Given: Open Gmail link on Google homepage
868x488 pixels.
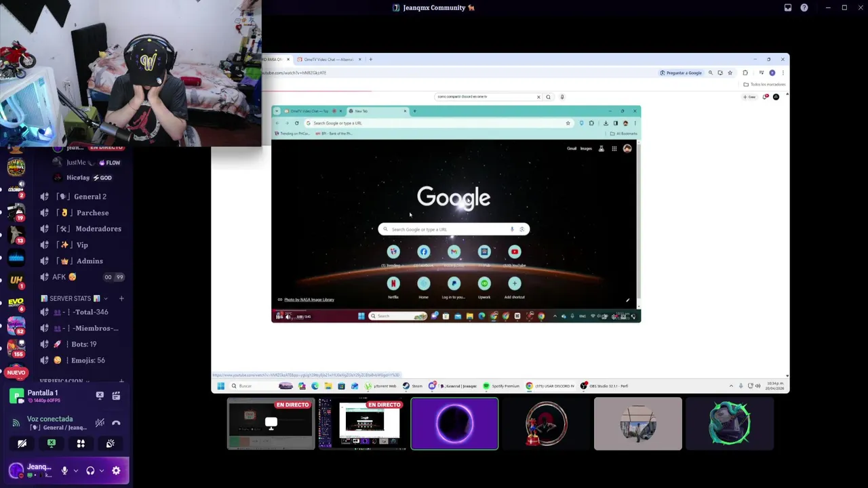Looking at the screenshot, I should 572,148.
